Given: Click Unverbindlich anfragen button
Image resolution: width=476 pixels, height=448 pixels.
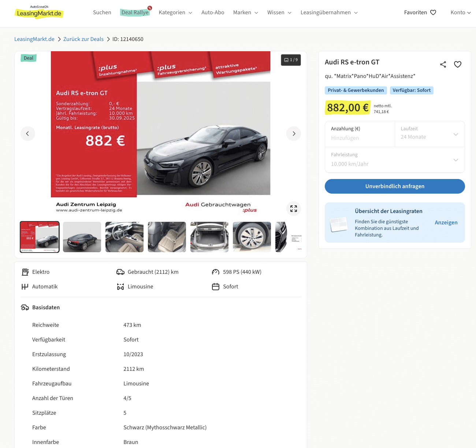Looking at the screenshot, I should point(395,186).
